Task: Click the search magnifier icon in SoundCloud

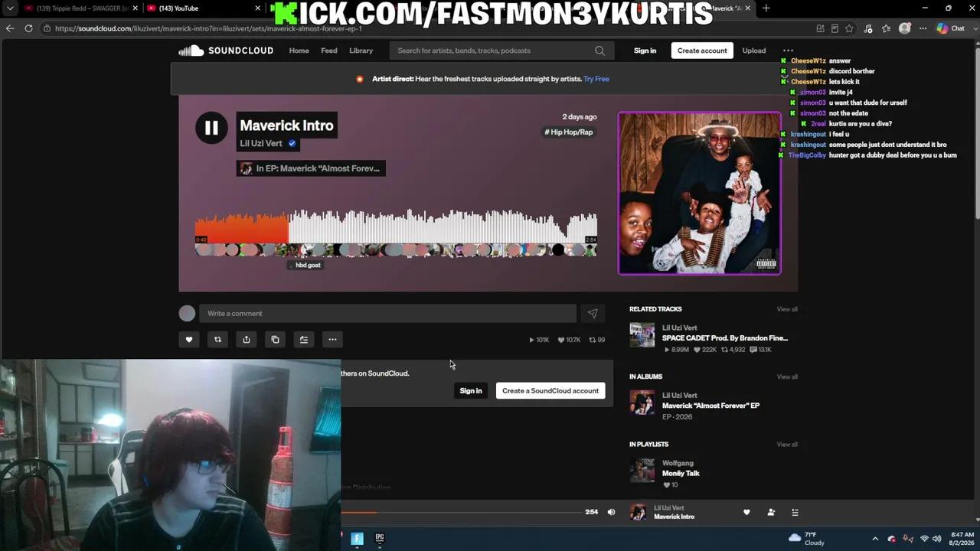Action: (599, 51)
